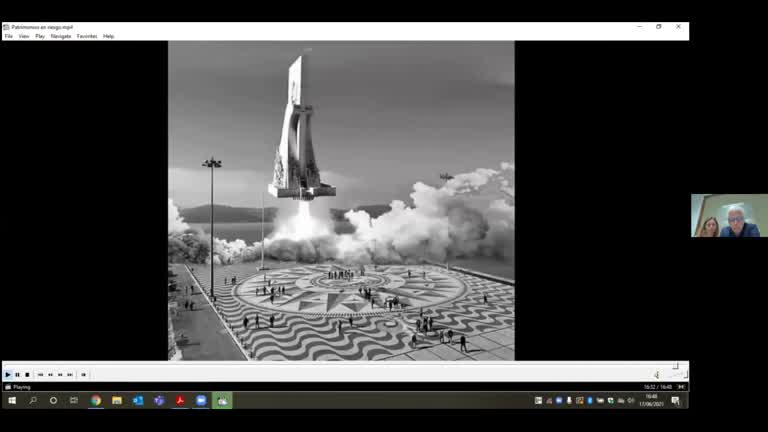Click the seek bar position marker
Image resolution: width=768 pixels, height=432 pixels.
[x=675, y=366]
